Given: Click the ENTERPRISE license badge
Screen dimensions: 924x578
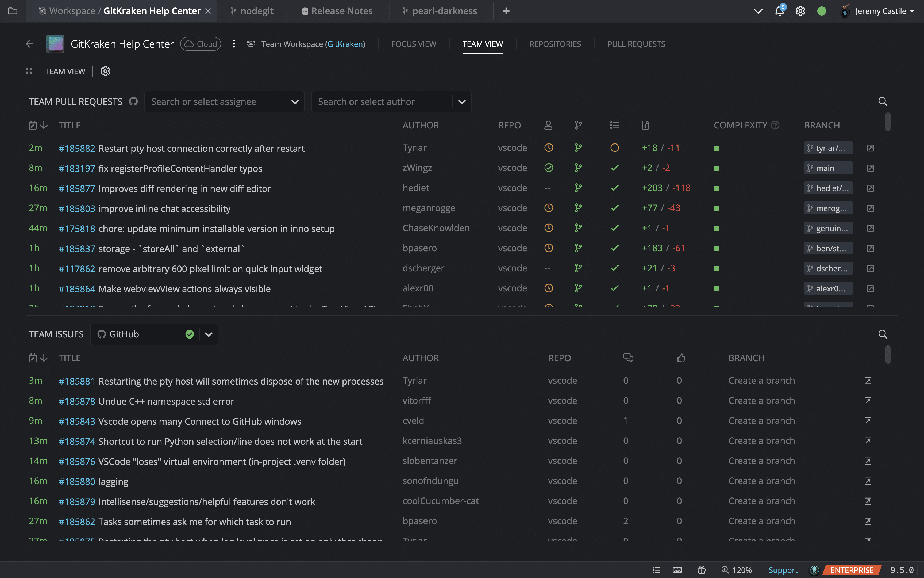Looking at the screenshot, I should coord(852,570).
